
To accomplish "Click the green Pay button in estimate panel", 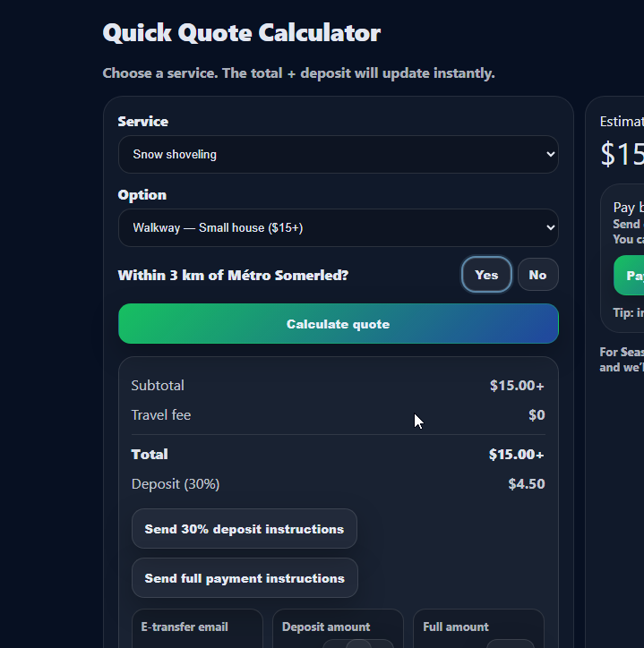I will click(631, 276).
